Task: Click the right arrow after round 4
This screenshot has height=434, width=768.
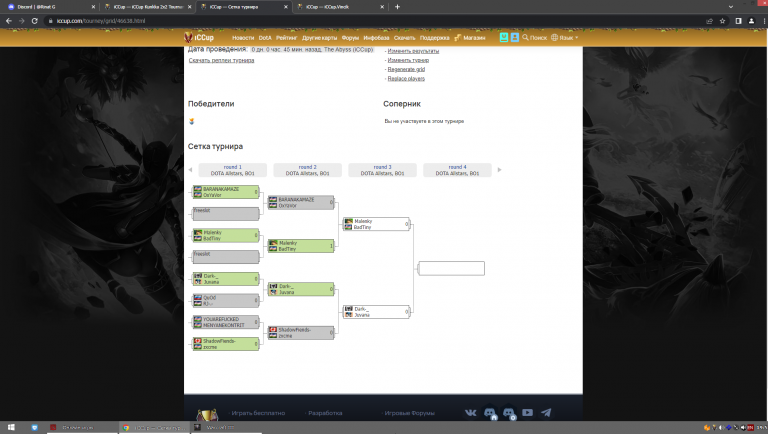Action: click(499, 170)
